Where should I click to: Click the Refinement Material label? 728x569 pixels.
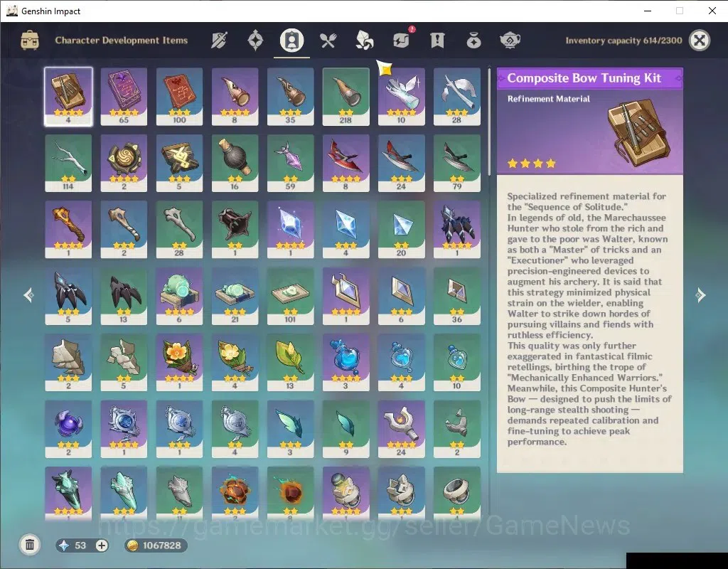(548, 99)
